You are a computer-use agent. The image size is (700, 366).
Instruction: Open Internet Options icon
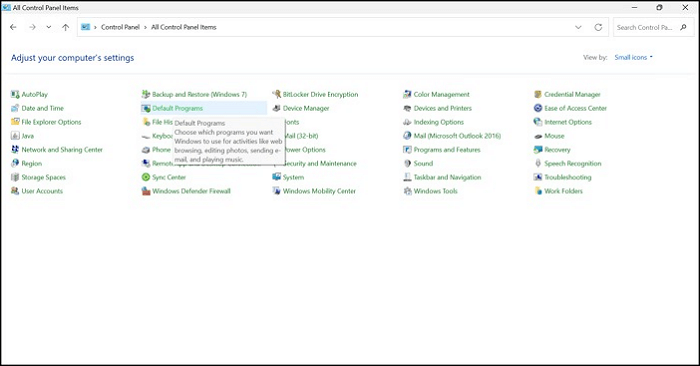538,122
